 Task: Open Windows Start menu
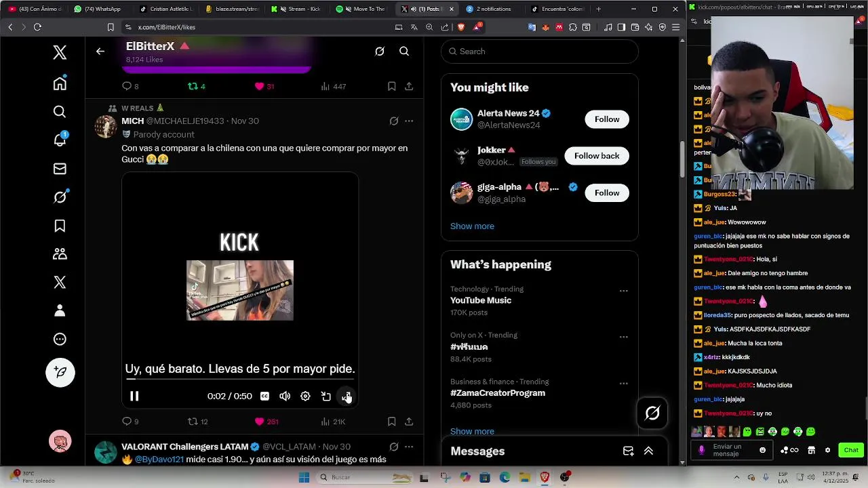tap(304, 477)
